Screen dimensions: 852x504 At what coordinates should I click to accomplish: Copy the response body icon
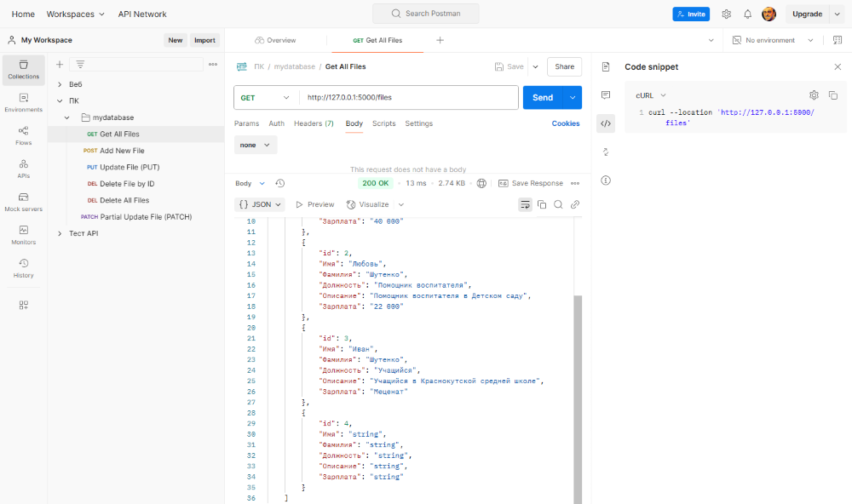pos(541,204)
